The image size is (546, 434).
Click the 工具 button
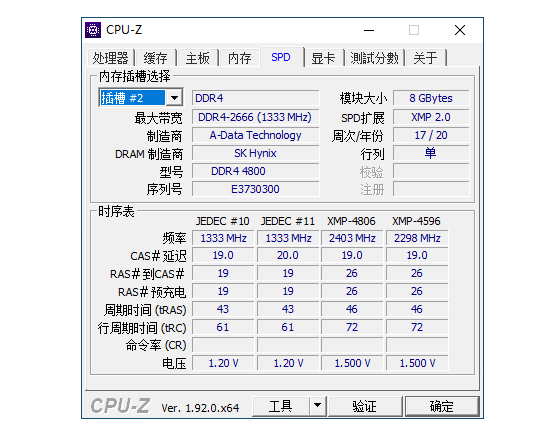(281, 406)
